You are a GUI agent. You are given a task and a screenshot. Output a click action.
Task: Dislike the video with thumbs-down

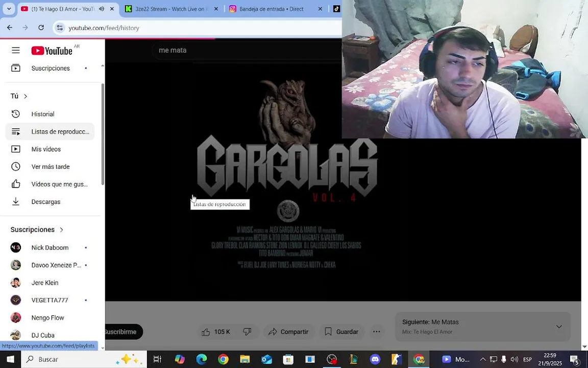[247, 332]
